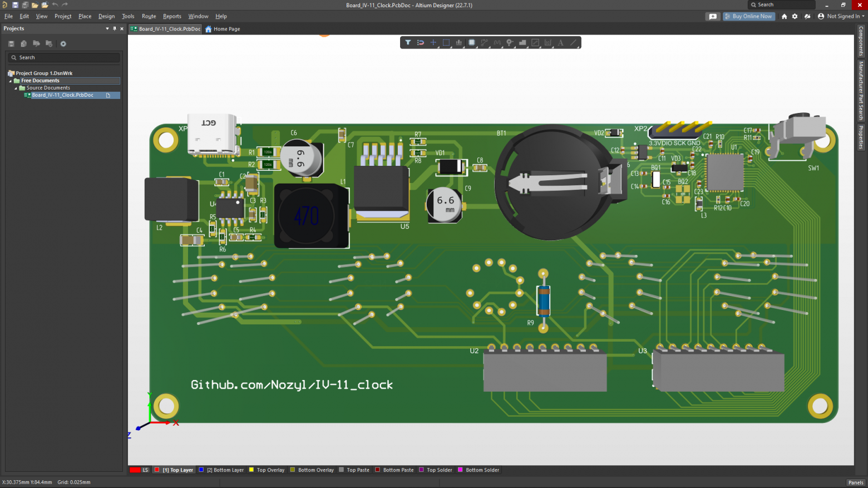
Task: Collapse the Free Documents tree node
Action: click(10, 81)
